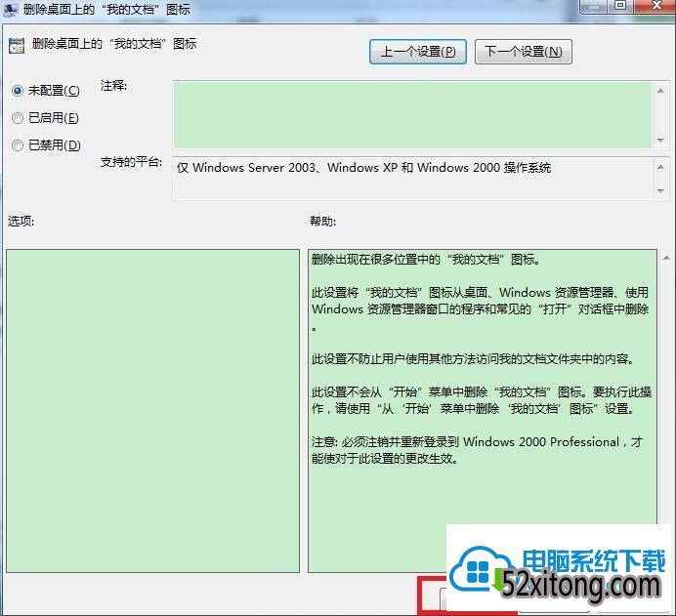The image size is (676, 616).
Task: Click help paragraph starting 此设置不会从 “开始” 菜单
Action: [x=482, y=400]
